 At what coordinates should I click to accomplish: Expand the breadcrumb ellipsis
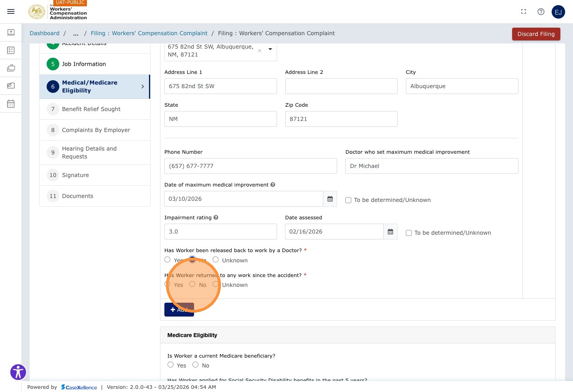[75, 34]
